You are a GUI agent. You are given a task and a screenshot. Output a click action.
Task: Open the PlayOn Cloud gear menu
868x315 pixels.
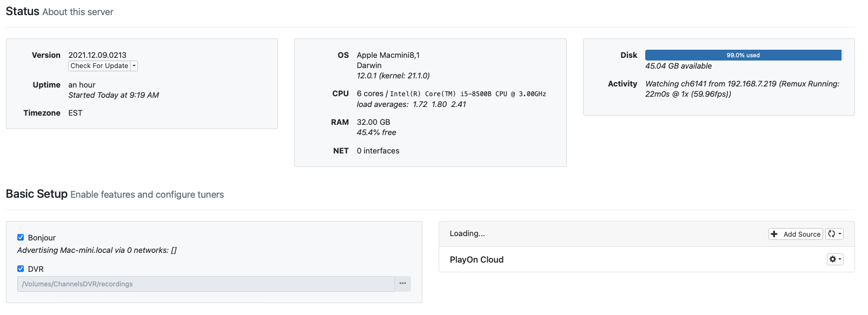click(835, 259)
